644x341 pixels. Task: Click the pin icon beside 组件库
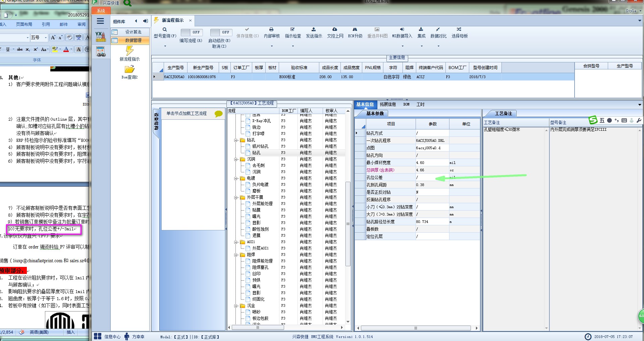click(146, 21)
